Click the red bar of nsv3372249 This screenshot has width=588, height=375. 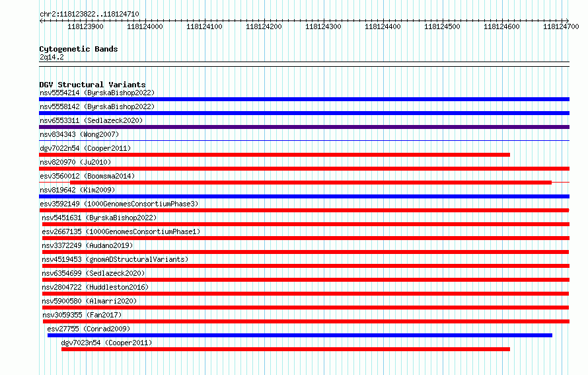[x=305, y=252]
